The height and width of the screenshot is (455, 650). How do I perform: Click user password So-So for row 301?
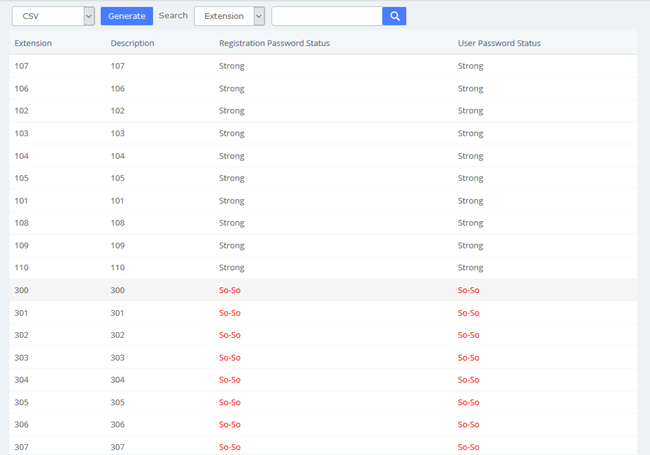click(x=468, y=313)
